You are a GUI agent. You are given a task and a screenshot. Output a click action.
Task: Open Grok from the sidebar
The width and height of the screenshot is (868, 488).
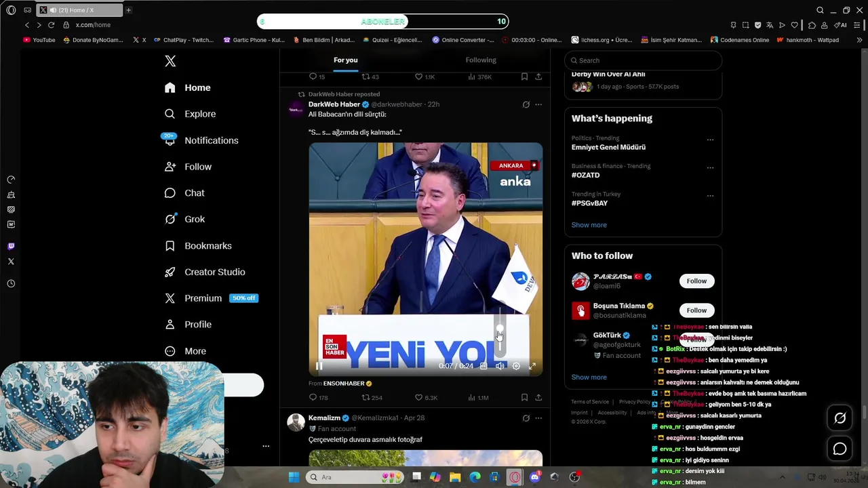tap(184, 219)
